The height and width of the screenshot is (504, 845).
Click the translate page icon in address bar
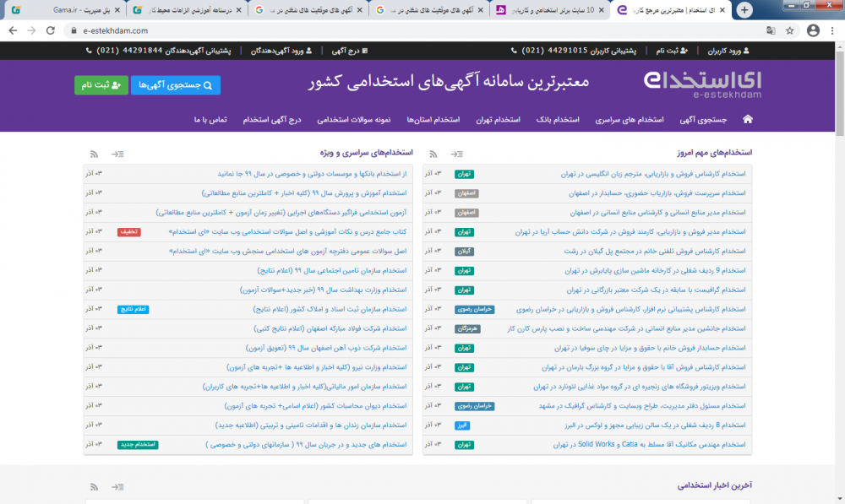coord(771,30)
